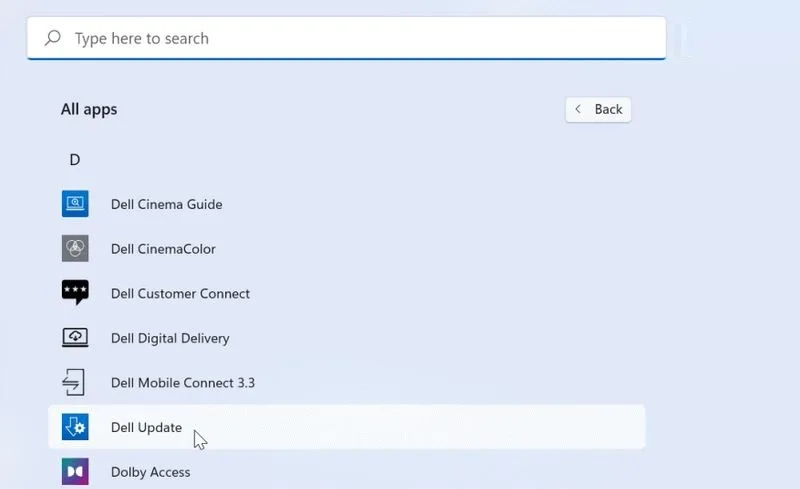This screenshot has height=489, width=800.
Task: Choose Dell Customer Connect text entry
Action: point(180,294)
